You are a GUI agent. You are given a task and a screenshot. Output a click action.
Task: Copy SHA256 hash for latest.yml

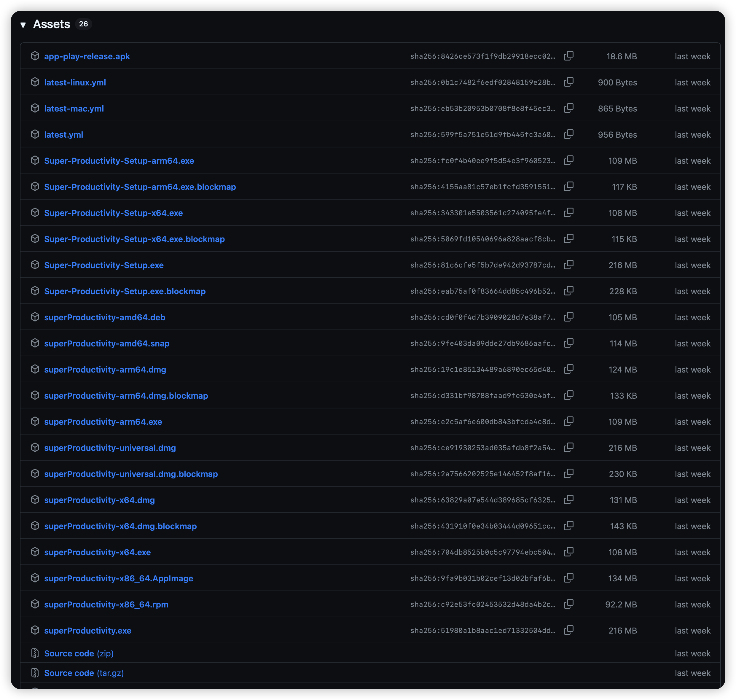pos(568,134)
